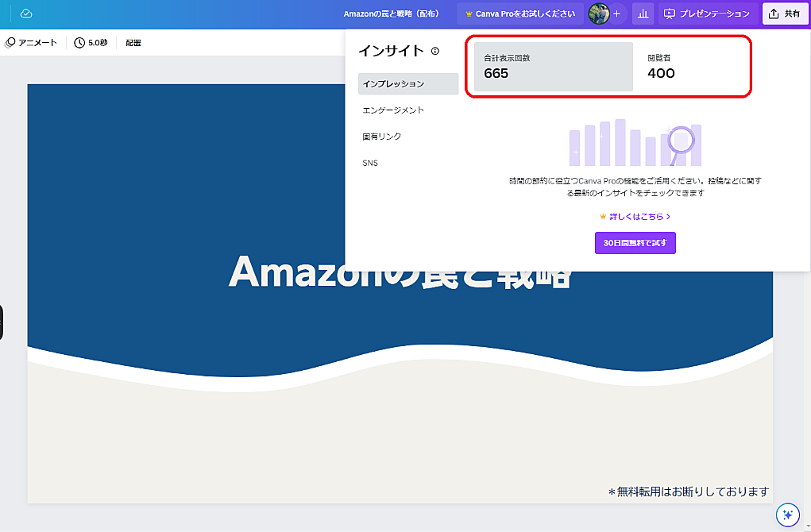Viewport: 811px width, 532px height.
Task: Select the インプレッション tab
Action: [x=408, y=83]
